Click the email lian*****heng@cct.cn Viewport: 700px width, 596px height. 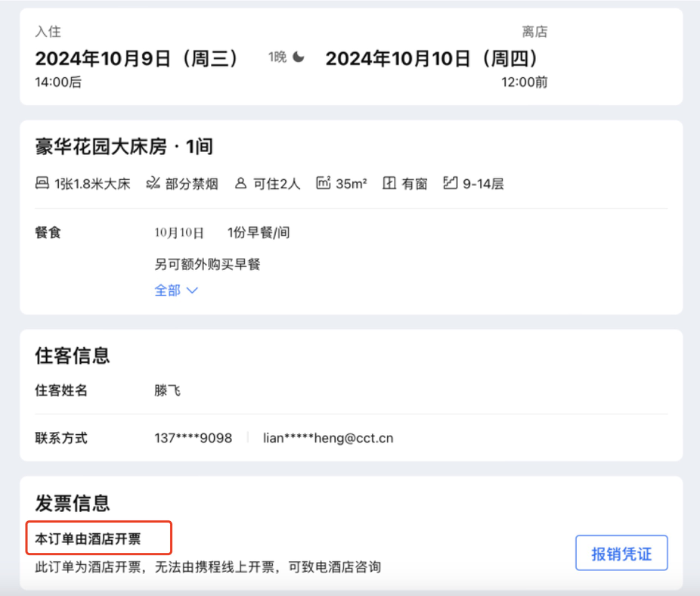[328, 438]
